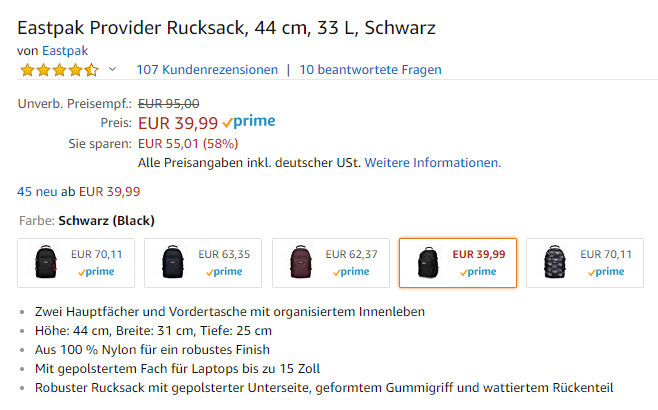Viewport: 658px width, 410px height.
Task: Click the struck-through EUR 95,00 list price
Action: point(168,103)
